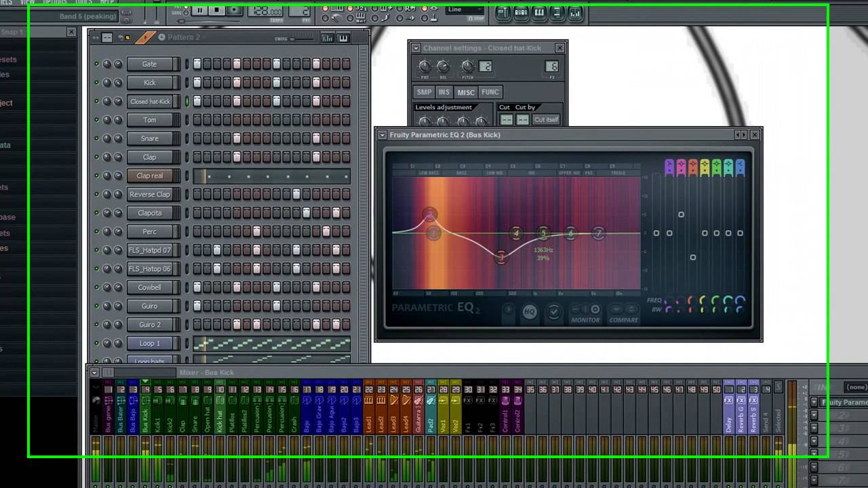Image resolution: width=868 pixels, height=488 pixels.
Task: Click EQ band node 7
Action: tap(598, 233)
